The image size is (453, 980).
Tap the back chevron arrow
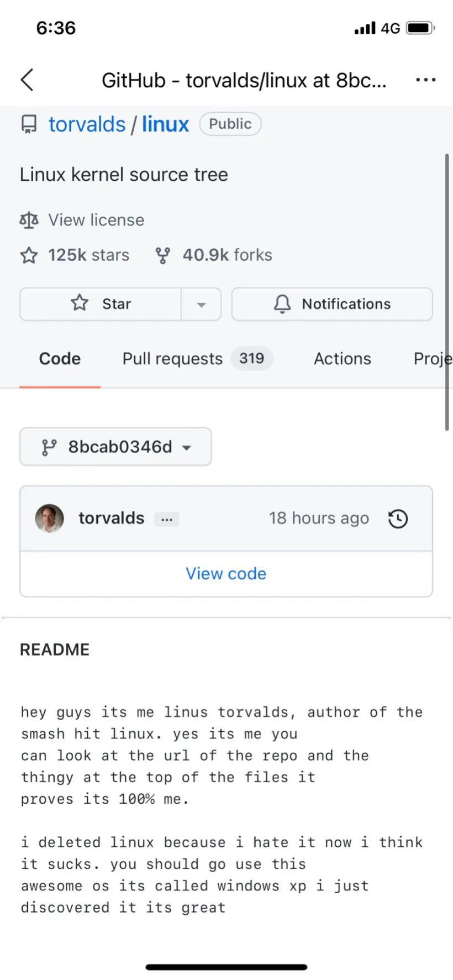click(x=27, y=80)
